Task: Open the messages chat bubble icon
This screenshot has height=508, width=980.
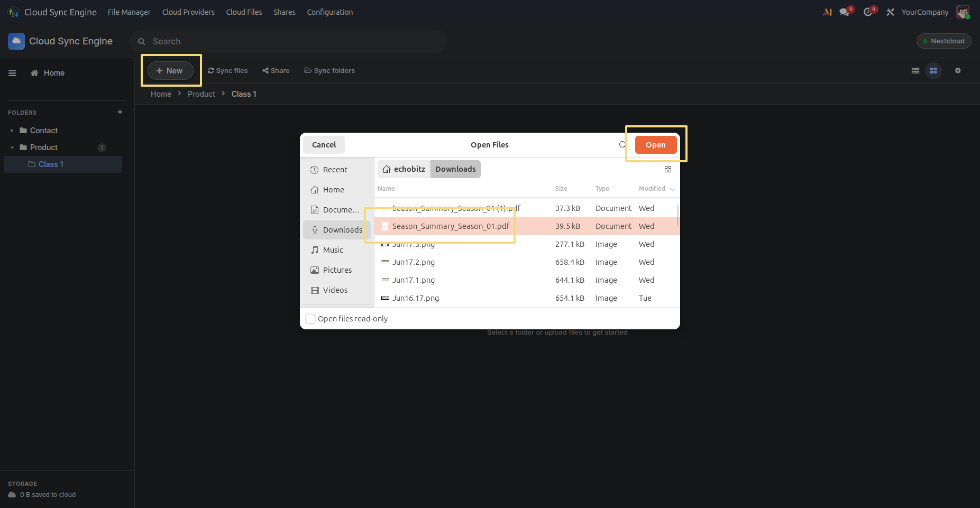Action: [x=844, y=12]
